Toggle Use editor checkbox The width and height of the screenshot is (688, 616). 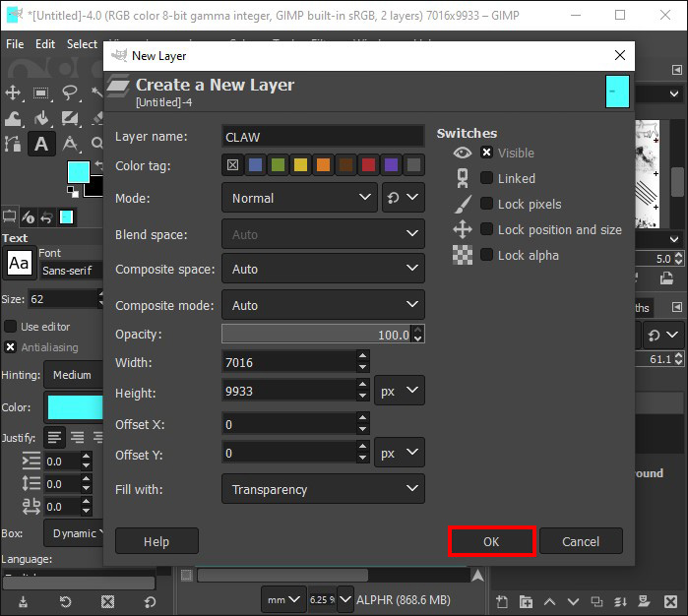pyautogui.click(x=10, y=327)
